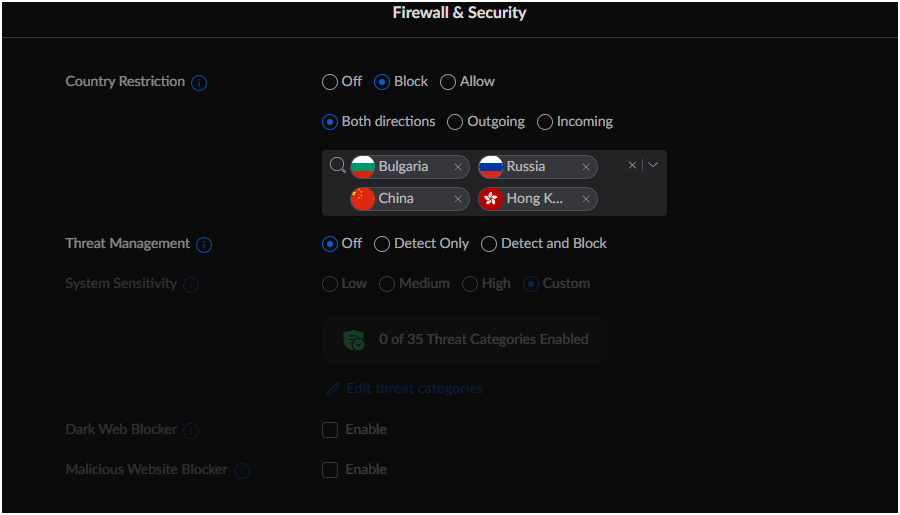The image size is (900, 515).
Task: Choose Outgoing direction only
Action: point(455,122)
